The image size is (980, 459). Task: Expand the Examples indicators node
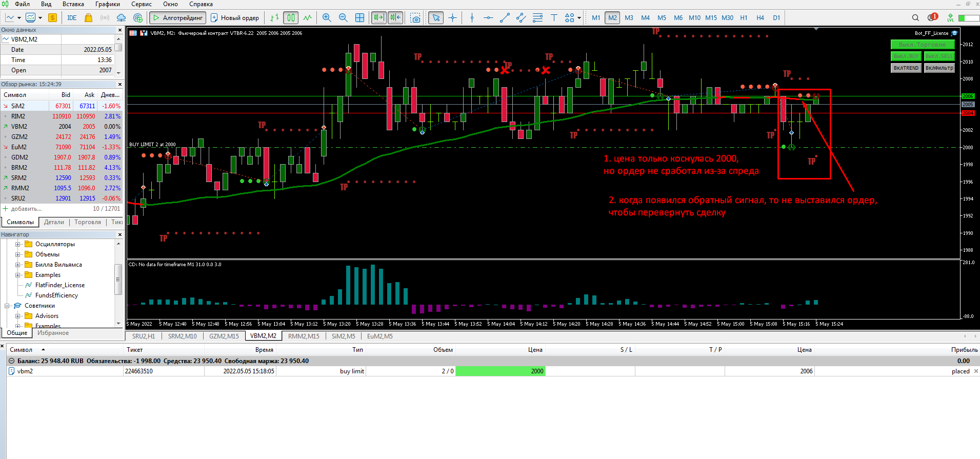[18, 275]
